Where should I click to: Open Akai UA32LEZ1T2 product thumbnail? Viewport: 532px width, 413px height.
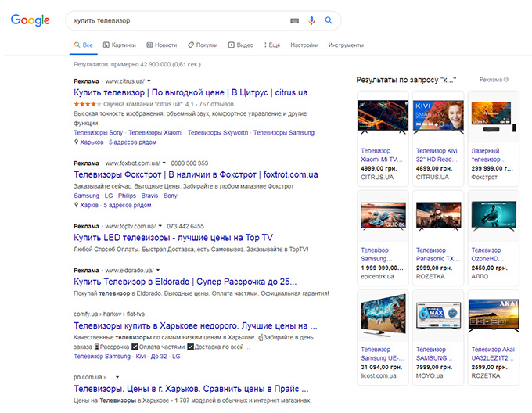(x=494, y=315)
